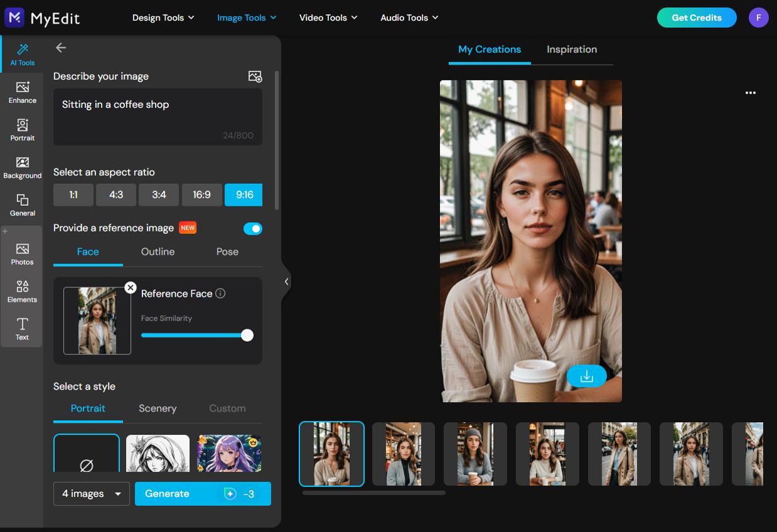Click the Get Credits button

697,18
